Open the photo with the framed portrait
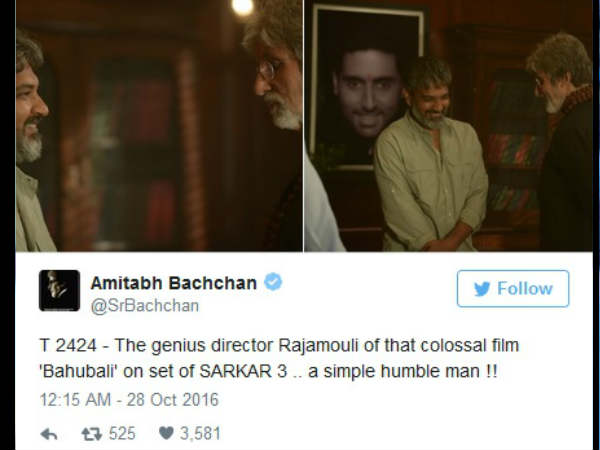The width and height of the screenshot is (600, 450). (448, 126)
